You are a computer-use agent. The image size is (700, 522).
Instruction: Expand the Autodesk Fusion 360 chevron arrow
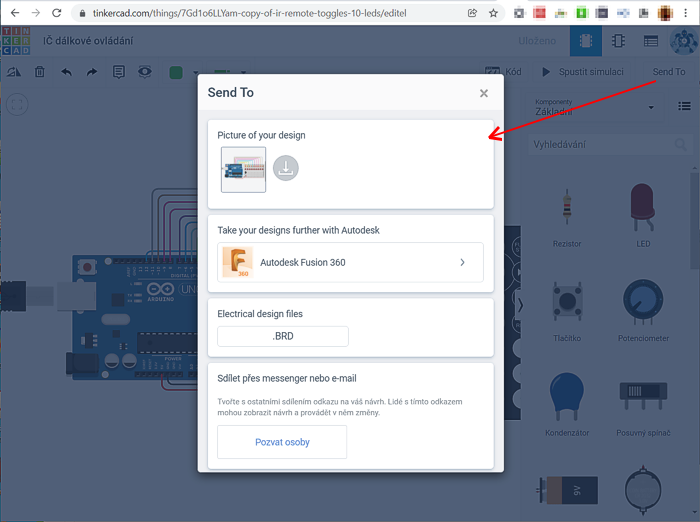(x=462, y=263)
